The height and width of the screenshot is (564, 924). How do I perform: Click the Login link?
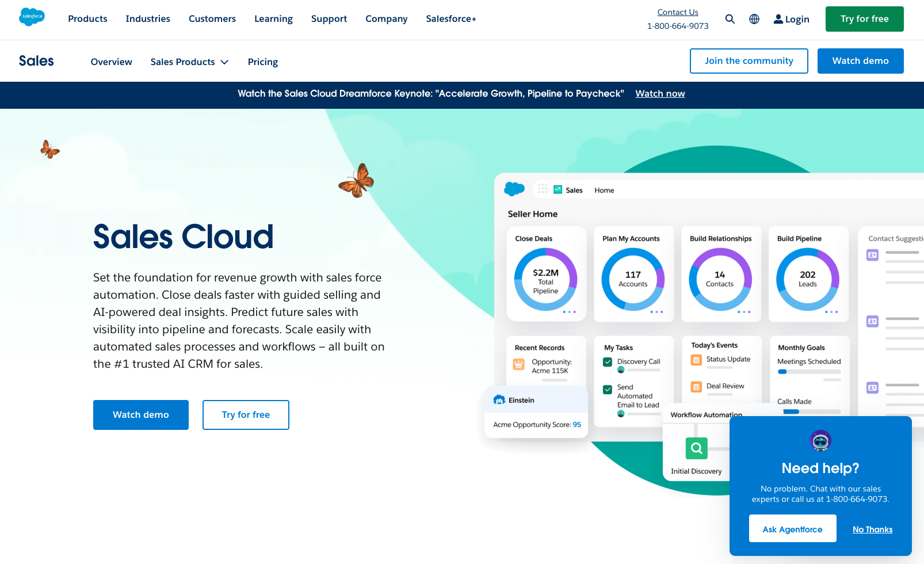coord(797,19)
